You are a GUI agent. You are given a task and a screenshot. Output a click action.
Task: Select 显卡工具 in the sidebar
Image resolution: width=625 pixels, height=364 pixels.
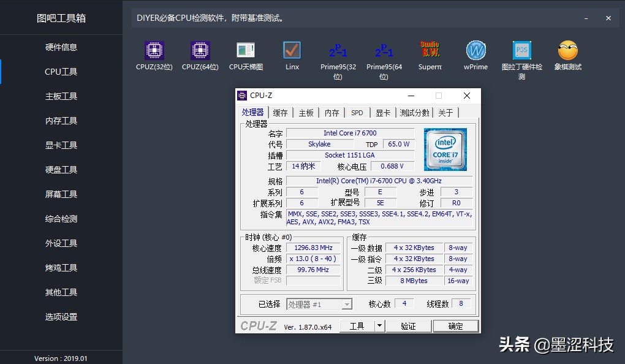pos(60,145)
